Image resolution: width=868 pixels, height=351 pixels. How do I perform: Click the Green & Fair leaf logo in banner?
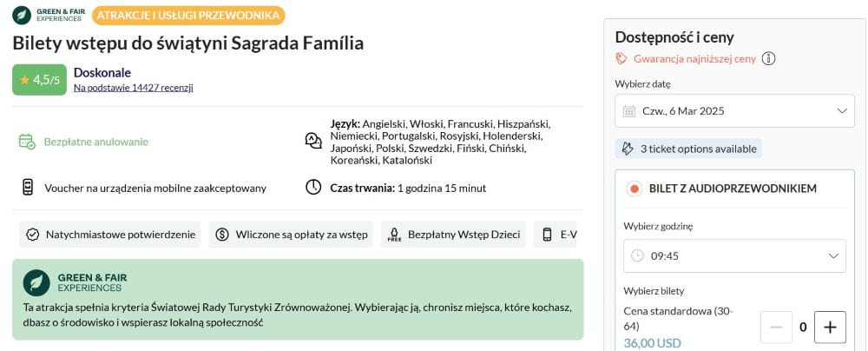pyautogui.click(x=36, y=282)
